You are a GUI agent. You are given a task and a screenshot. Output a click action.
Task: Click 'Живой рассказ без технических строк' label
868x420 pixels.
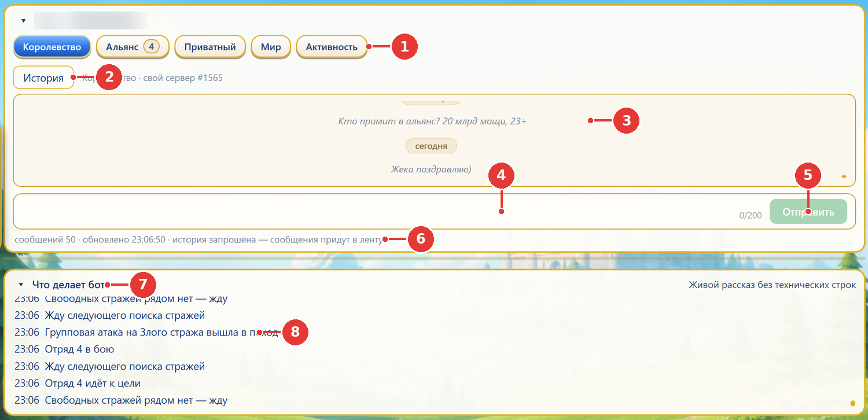click(773, 285)
